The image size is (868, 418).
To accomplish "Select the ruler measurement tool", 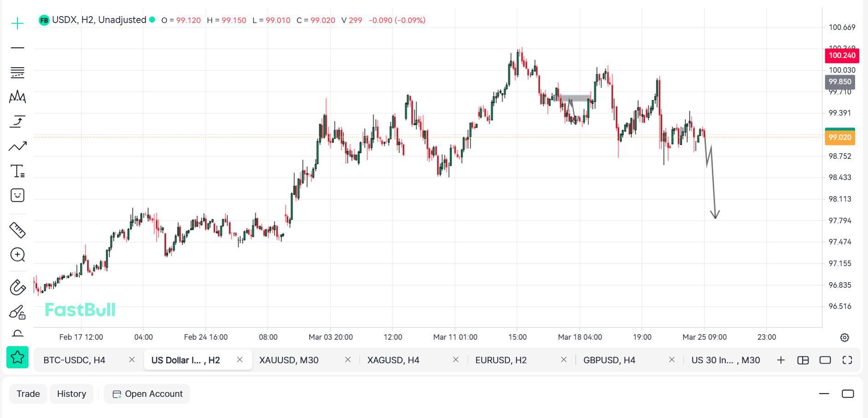I will (x=17, y=230).
